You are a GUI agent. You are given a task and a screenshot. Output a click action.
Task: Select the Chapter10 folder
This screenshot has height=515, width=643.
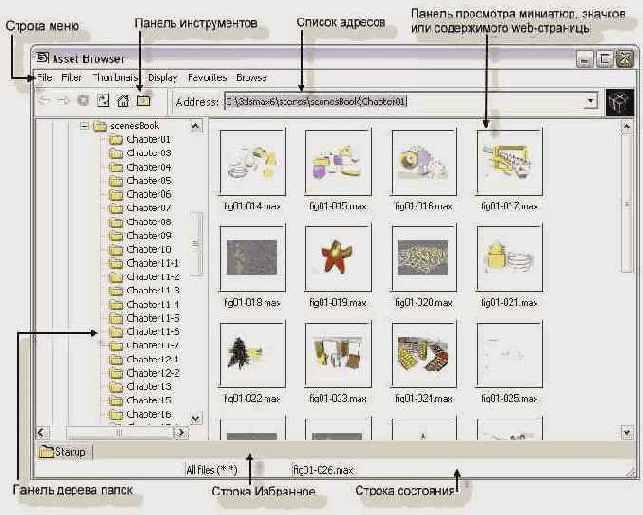(140, 249)
